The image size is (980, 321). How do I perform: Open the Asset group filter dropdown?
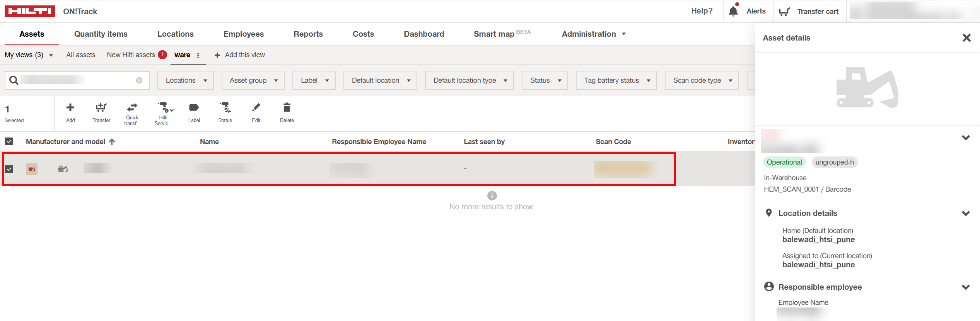coord(253,80)
